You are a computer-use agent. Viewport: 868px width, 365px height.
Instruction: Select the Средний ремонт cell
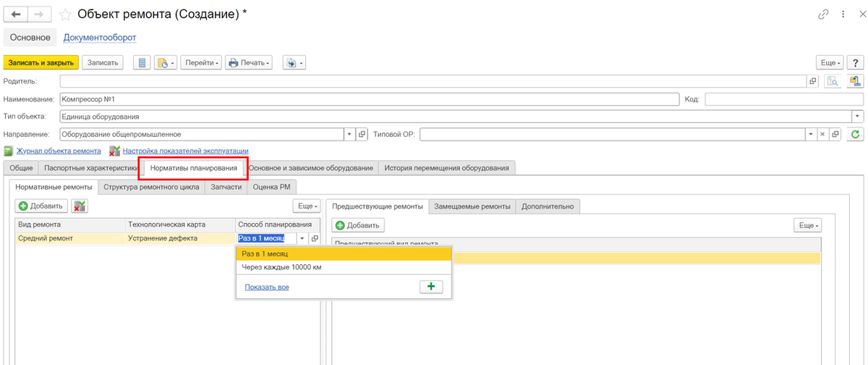click(70, 238)
